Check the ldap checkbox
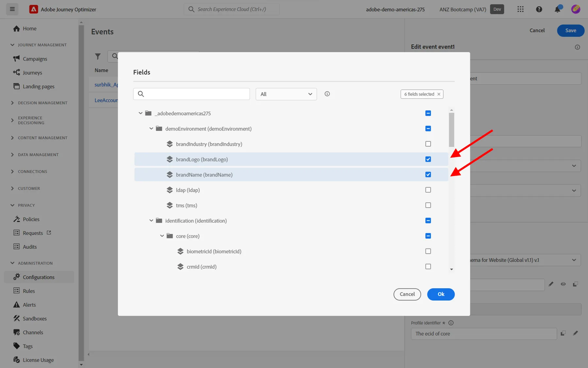This screenshot has height=368, width=588. (428, 190)
